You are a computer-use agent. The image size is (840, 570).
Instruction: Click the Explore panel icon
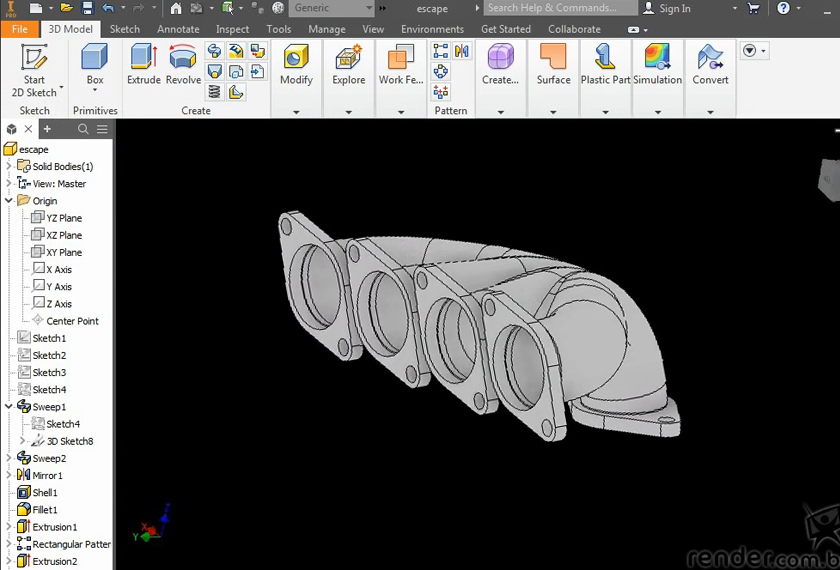click(349, 65)
